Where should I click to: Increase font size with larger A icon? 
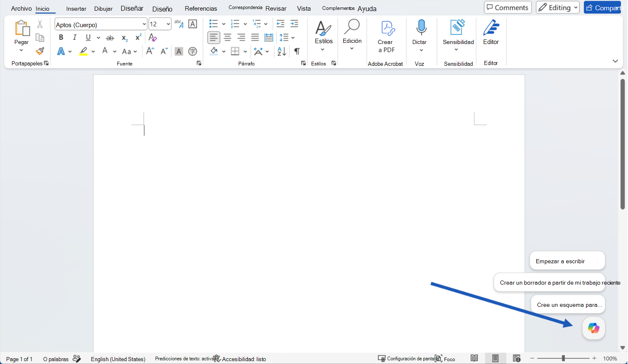[x=150, y=51]
